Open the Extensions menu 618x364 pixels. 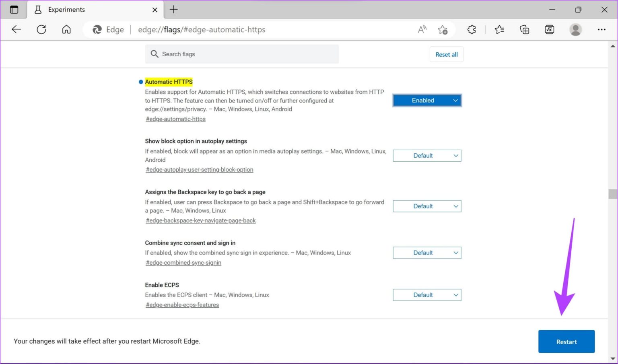coord(471,29)
